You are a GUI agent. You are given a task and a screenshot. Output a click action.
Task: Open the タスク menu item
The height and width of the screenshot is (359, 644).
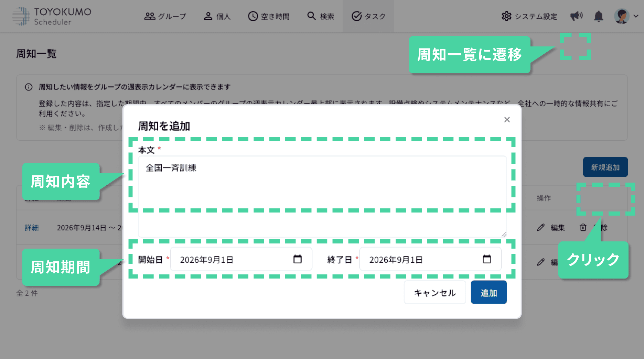(x=368, y=16)
